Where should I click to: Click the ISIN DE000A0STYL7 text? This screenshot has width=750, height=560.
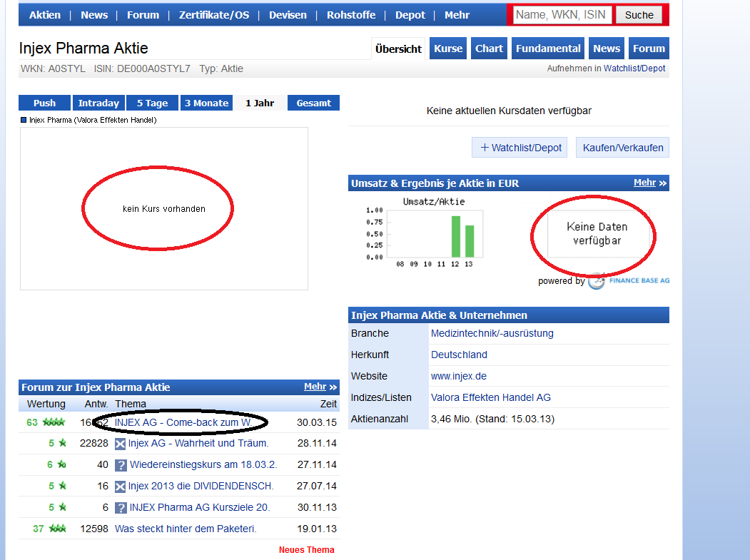tap(142, 69)
